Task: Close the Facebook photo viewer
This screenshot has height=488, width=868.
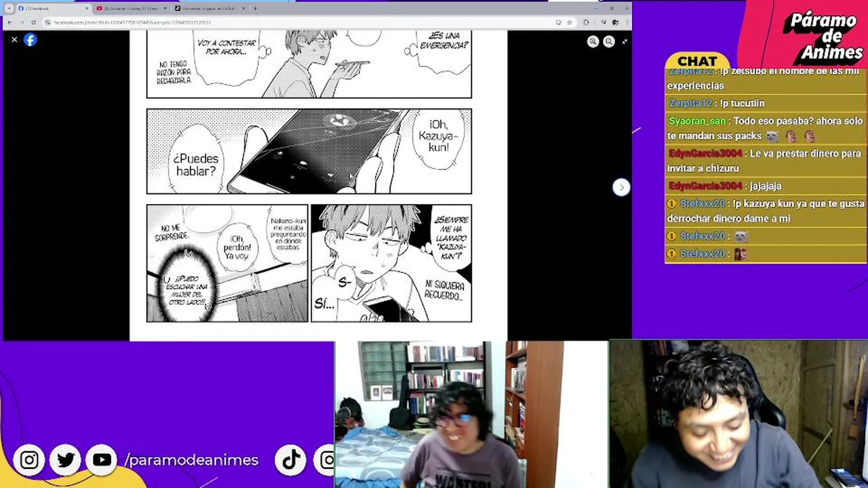Action: [14, 40]
